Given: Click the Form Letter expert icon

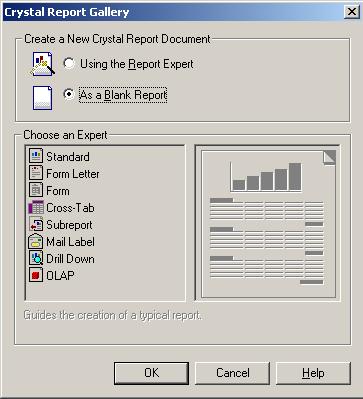Looking at the screenshot, I should (x=36, y=173).
